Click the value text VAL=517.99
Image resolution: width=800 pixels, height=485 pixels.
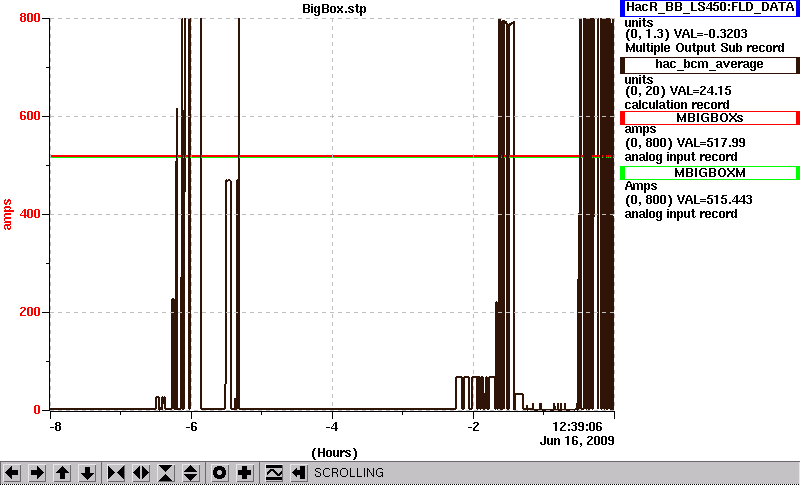[x=710, y=143]
